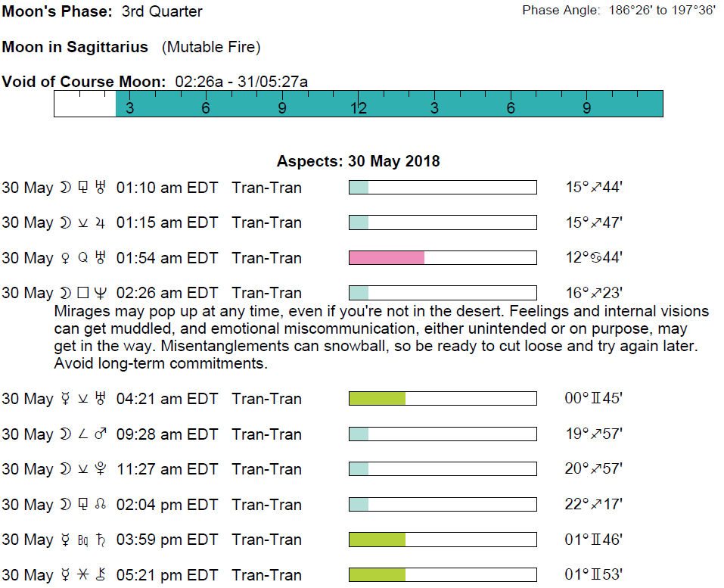Click the teal Void of Course timeline bar
Screen dimensions: 724x588
click(x=389, y=104)
